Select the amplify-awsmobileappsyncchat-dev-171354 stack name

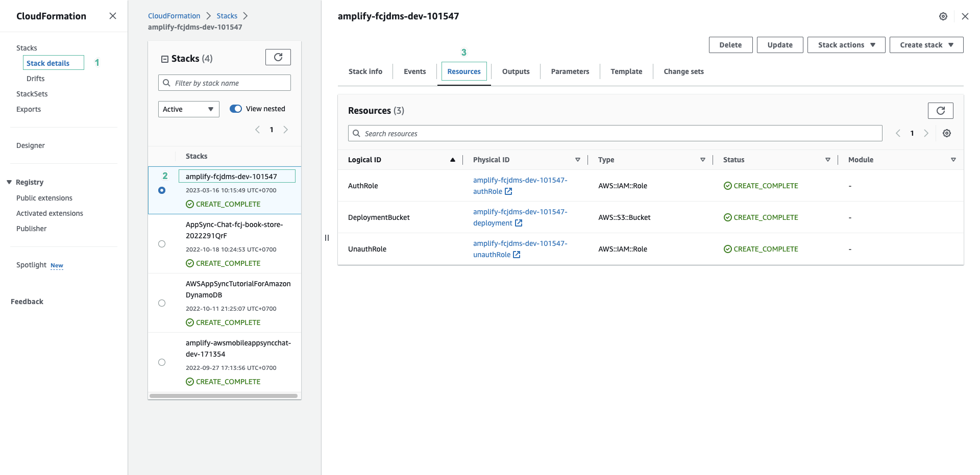[238, 348]
